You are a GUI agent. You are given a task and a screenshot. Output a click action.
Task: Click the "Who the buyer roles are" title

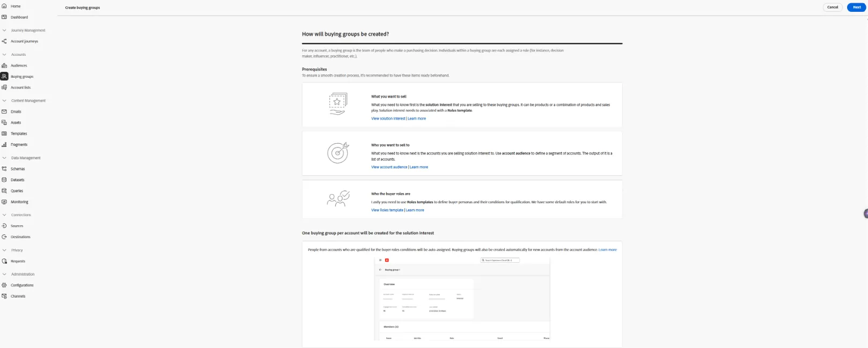pos(391,194)
